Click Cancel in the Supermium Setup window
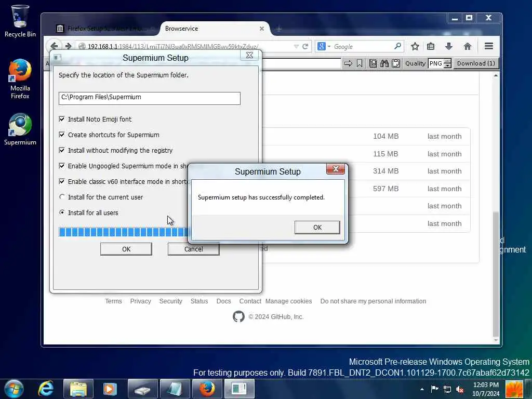This screenshot has width=532, height=399. (193, 249)
